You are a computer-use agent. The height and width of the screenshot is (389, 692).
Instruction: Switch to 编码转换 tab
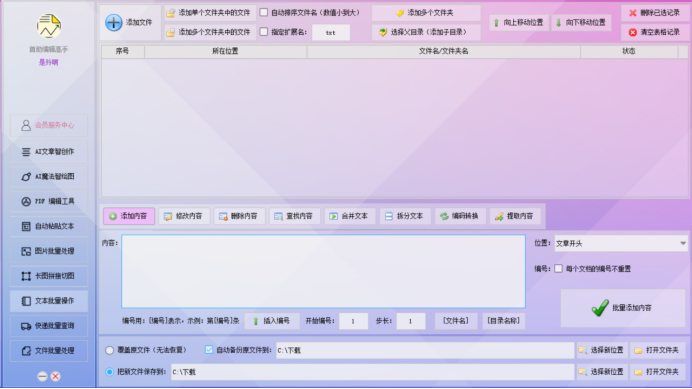click(x=460, y=216)
